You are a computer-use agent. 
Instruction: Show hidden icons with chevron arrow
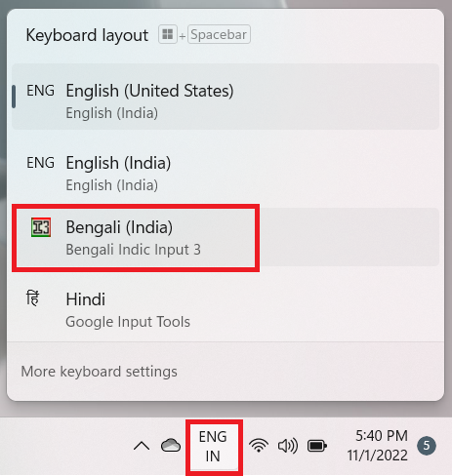tap(142, 446)
